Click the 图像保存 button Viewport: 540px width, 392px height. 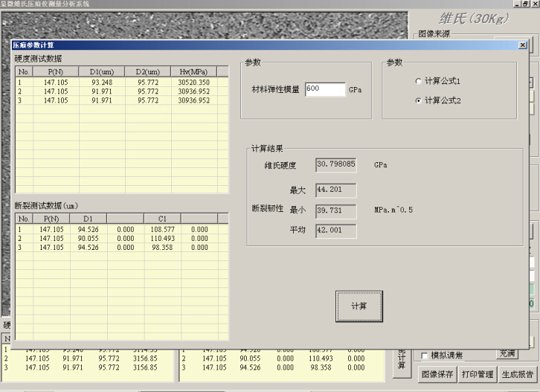click(436, 374)
